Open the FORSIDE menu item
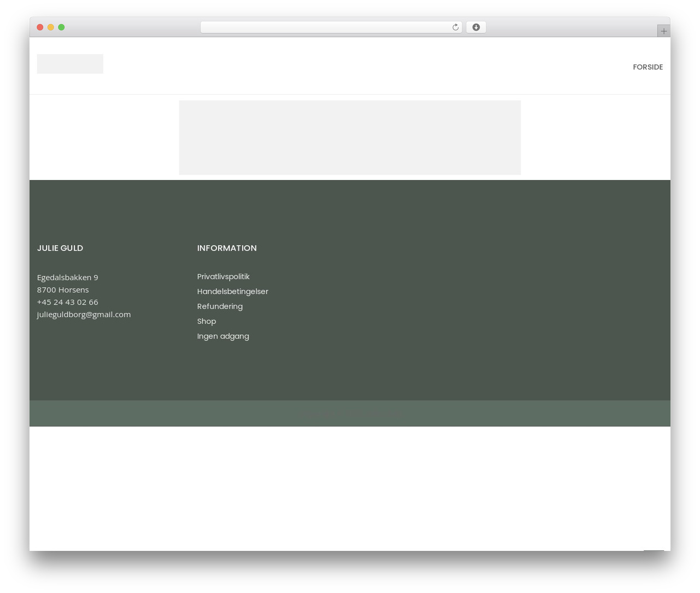700x593 pixels. [x=647, y=67]
